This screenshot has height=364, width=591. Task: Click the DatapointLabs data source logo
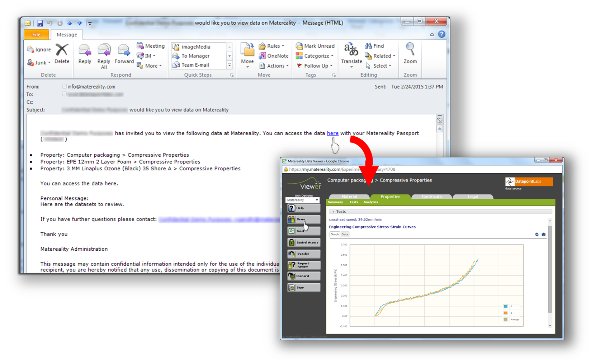529,182
